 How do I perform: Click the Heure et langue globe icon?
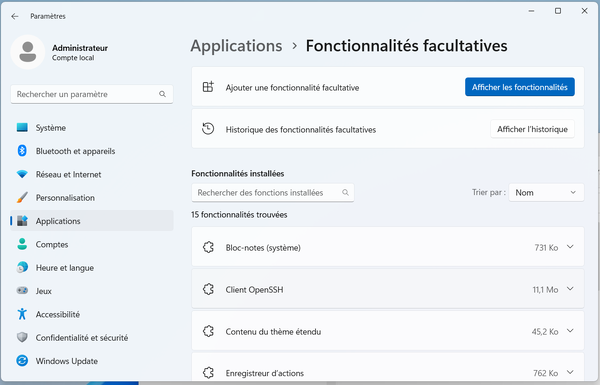(x=22, y=268)
